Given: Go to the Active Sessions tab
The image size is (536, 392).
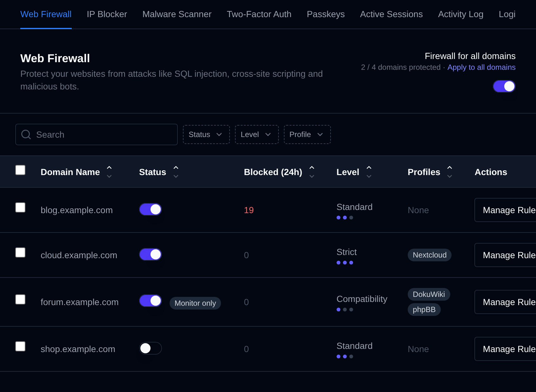Looking at the screenshot, I should point(392,14).
